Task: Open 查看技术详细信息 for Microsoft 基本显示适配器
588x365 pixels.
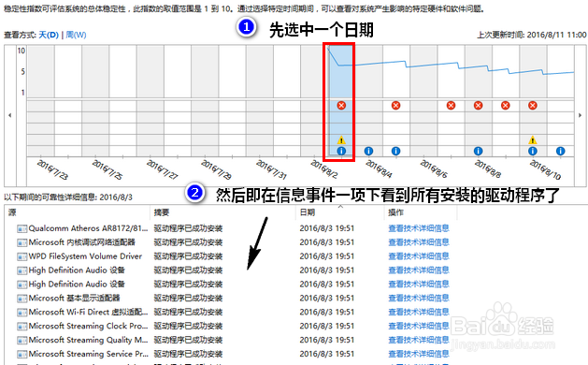Action: click(x=419, y=299)
